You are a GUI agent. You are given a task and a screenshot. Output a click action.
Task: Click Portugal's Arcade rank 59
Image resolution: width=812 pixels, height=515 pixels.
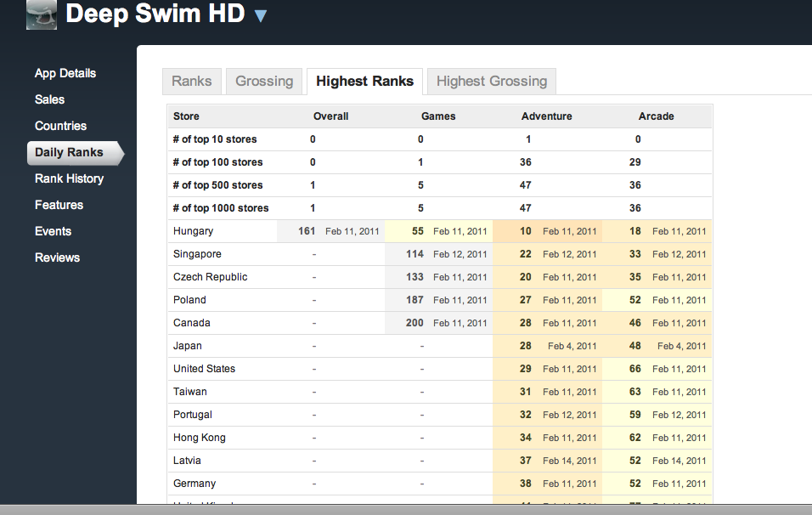click(x=635, y=415)
